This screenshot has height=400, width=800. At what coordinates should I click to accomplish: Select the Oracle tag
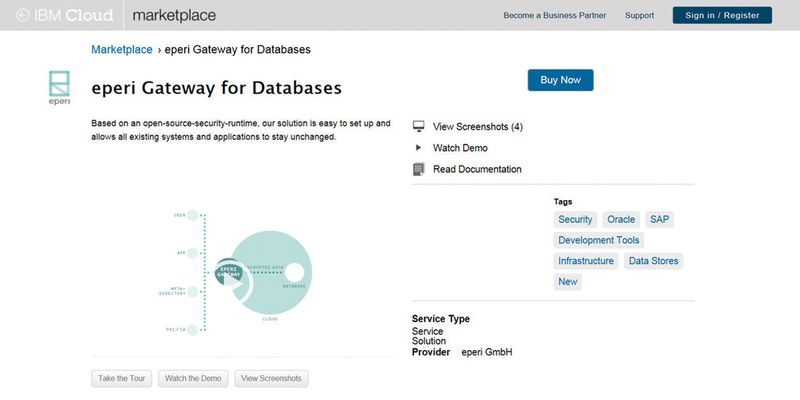tap(621, 219)
